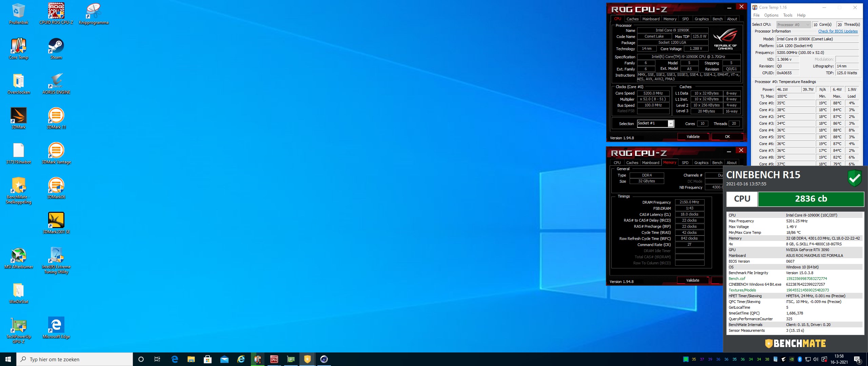This screenshot has width=868, height=366.
Task: Open Core Temp Tools menu
Action: [788, 15]
